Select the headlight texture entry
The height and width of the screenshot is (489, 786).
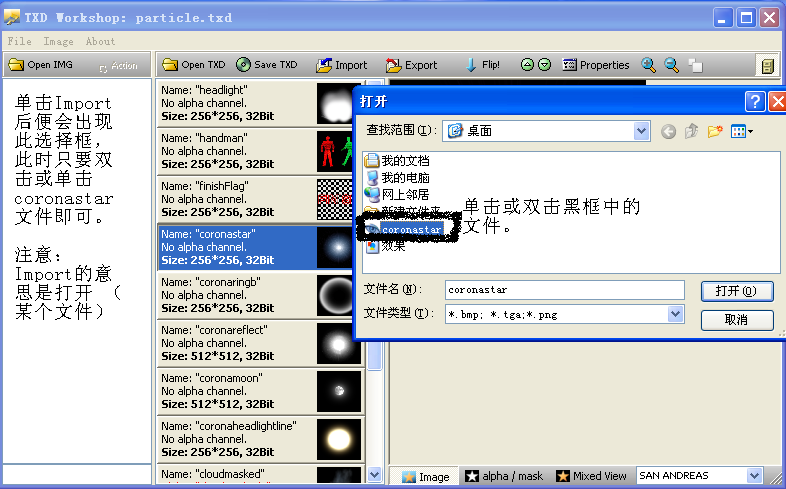coord(259,103)
